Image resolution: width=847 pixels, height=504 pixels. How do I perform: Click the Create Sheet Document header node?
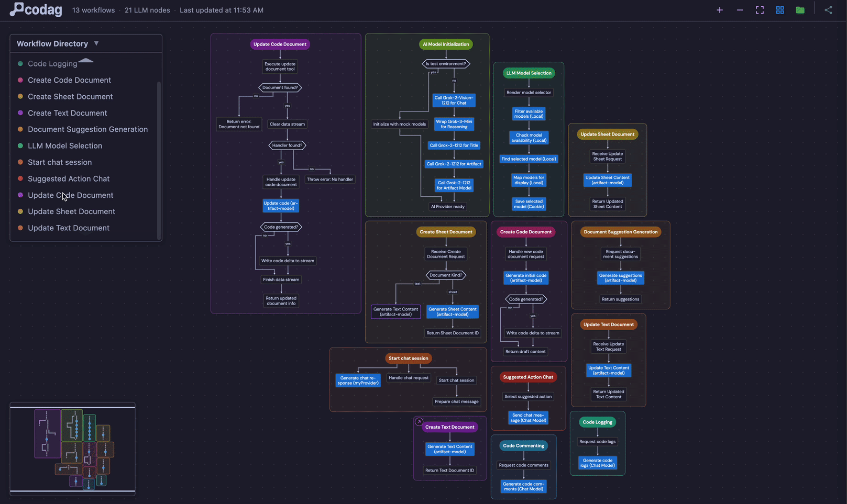[x=446, y=232]
